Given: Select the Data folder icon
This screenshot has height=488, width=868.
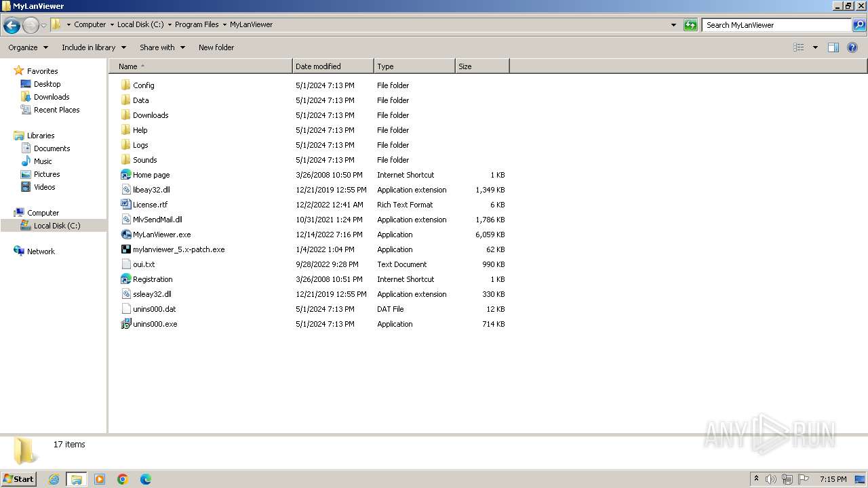Looking at the screenshot, I should [x=125, y=100].
